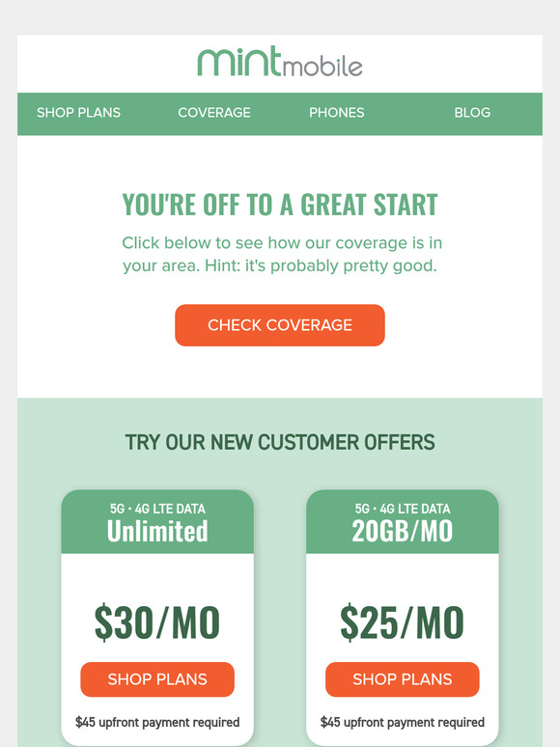Click upfront payment note under Unlimited plan
Image resolution: width=560 pixels, height=747 pixels.
157,722
